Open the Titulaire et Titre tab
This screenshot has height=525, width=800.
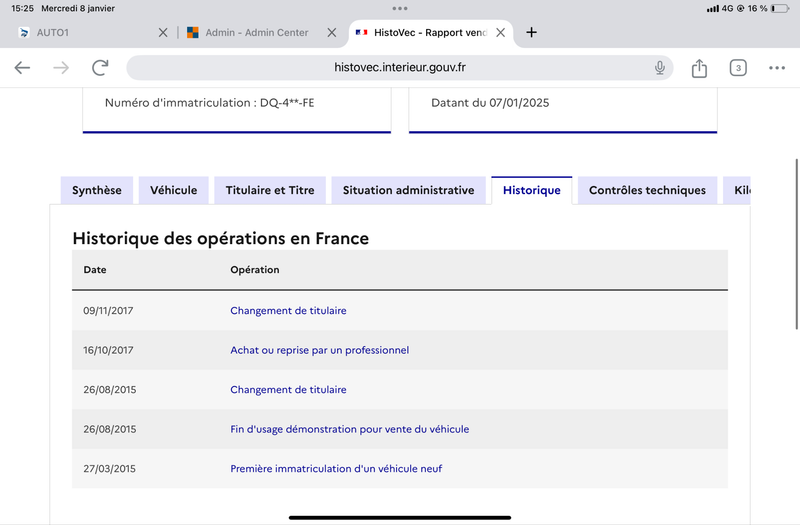[x=270, y=190]
